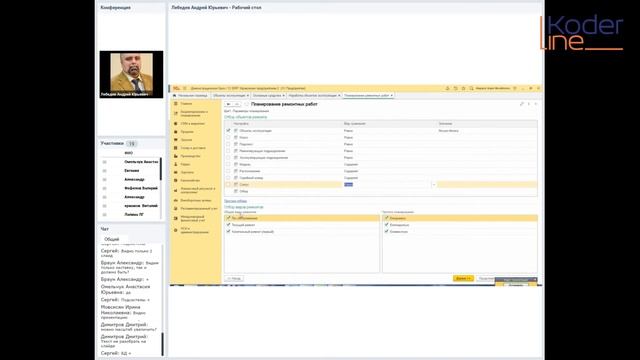Open the additional menu at form top right
Viewport: 640px width, 360px height.
[529, 104]
